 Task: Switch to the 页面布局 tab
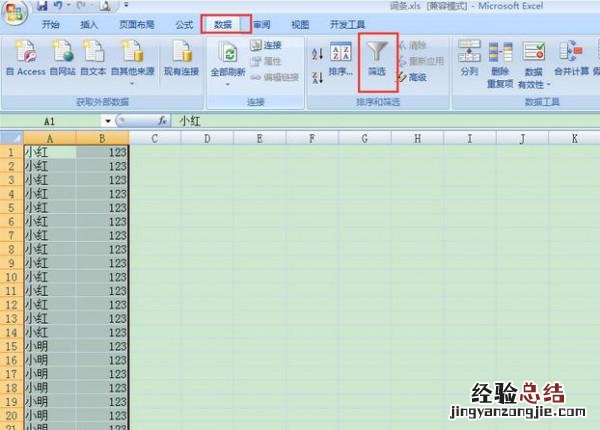pos(137,24)
